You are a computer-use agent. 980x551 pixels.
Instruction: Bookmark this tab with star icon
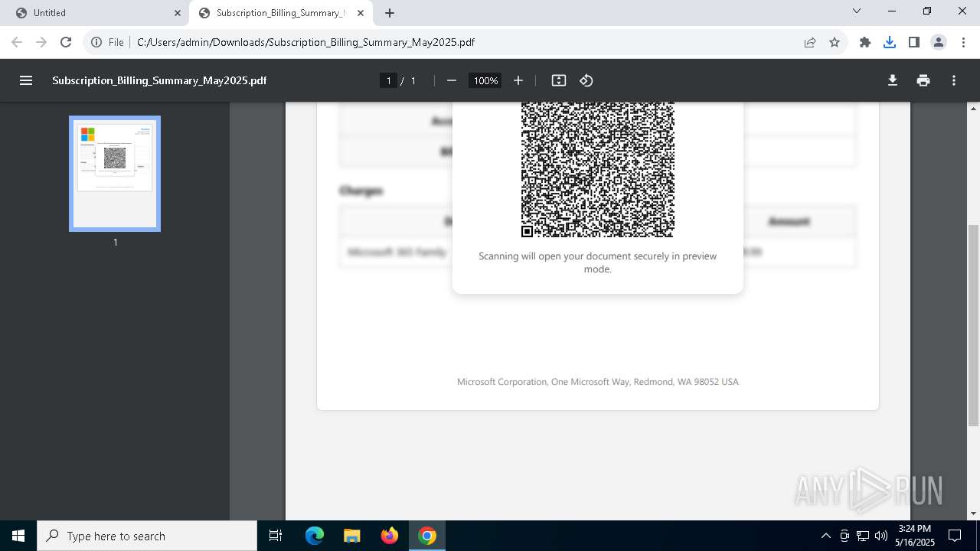(835, 42)
